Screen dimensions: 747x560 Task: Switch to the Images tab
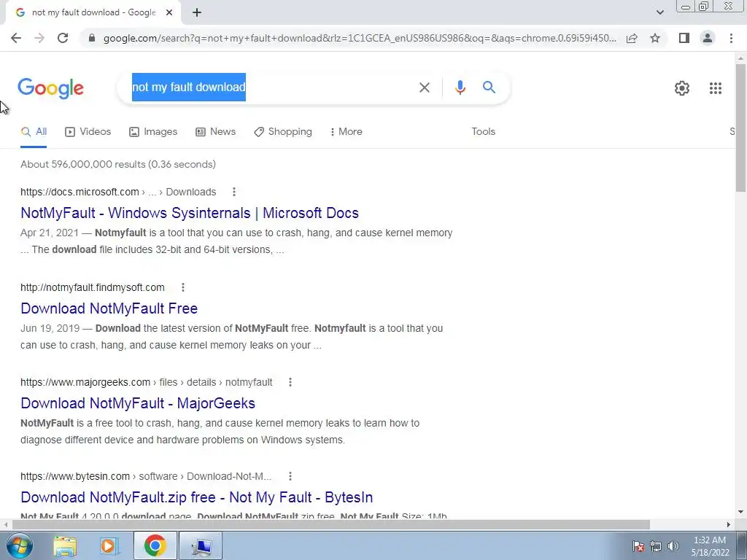(x=153, y=132)
